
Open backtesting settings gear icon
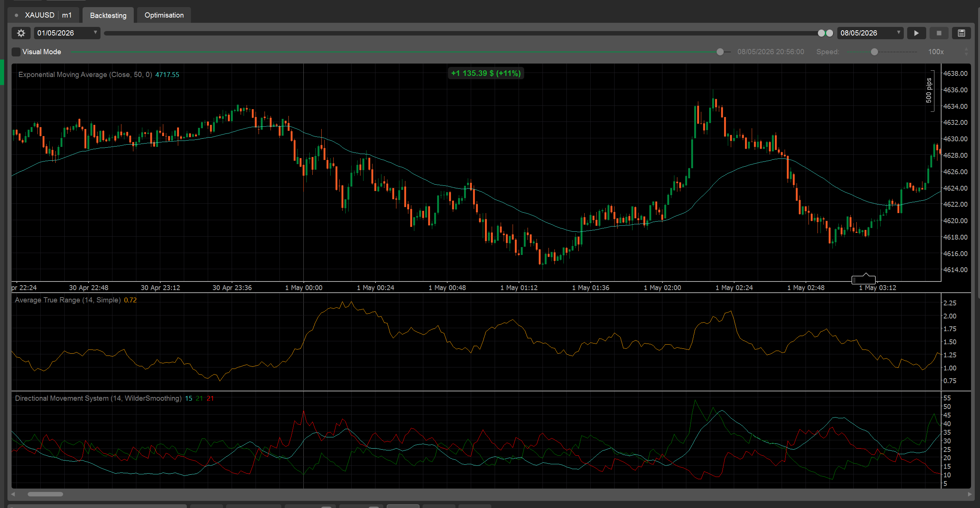click(x=21, y=33)
